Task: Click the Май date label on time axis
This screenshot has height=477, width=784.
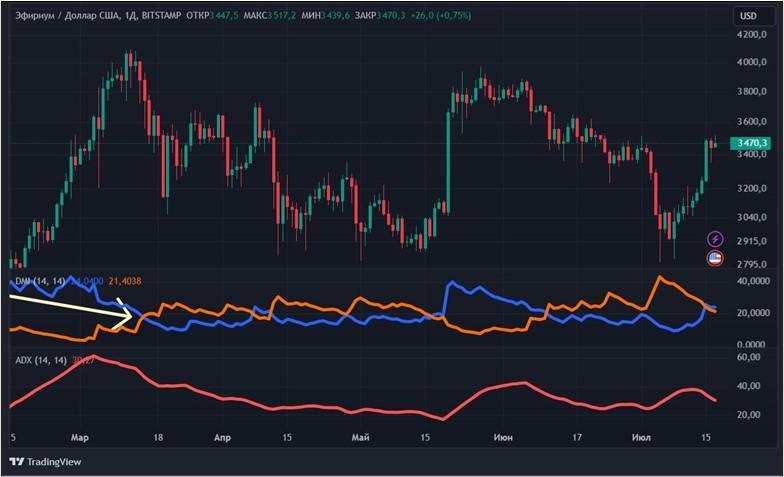Action: tap(360, 438)
